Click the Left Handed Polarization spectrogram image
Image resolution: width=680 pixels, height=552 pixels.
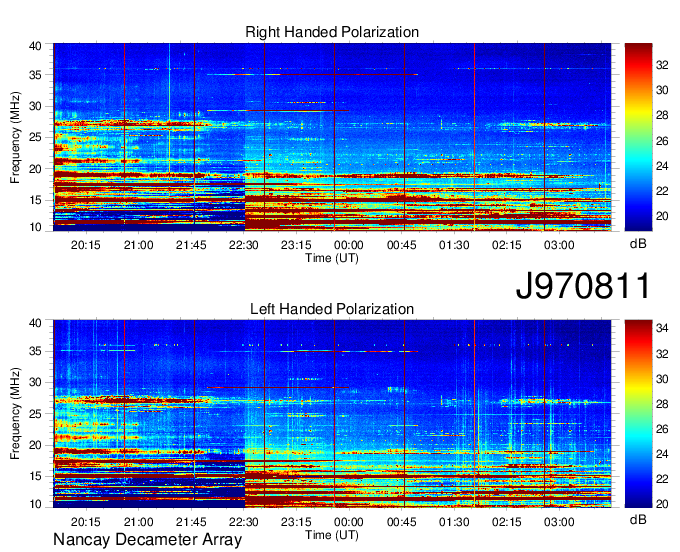pos(332,413)
